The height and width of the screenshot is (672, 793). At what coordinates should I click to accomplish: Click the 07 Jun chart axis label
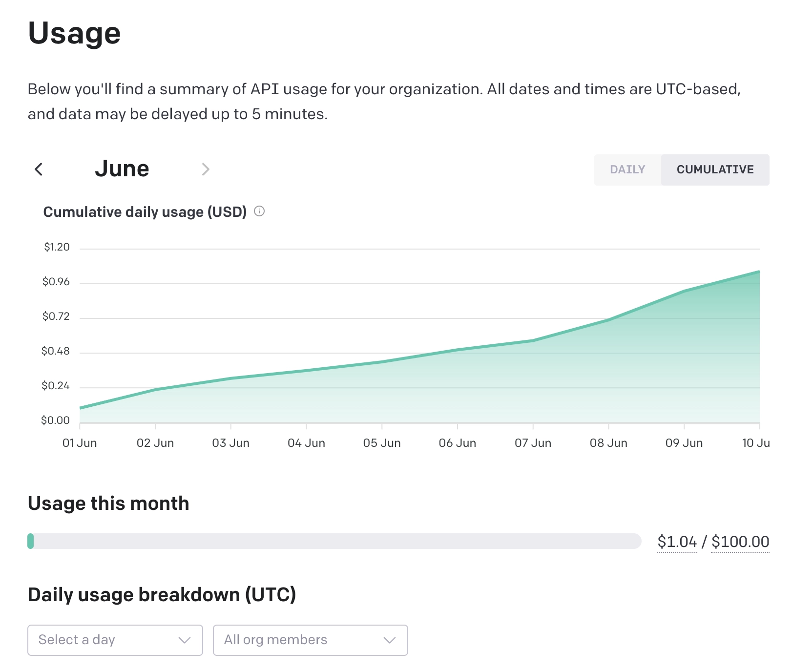coord(533,443)
